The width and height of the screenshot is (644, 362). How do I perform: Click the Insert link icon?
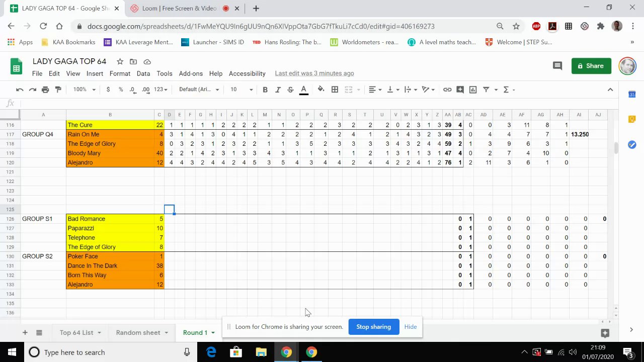coord(447,89)
